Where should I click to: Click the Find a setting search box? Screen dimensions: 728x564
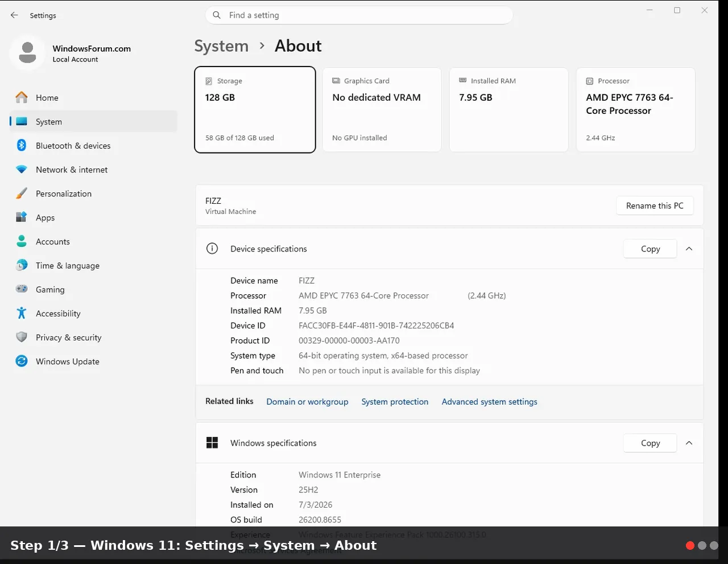pyautogui.click(x=359, y=15)
